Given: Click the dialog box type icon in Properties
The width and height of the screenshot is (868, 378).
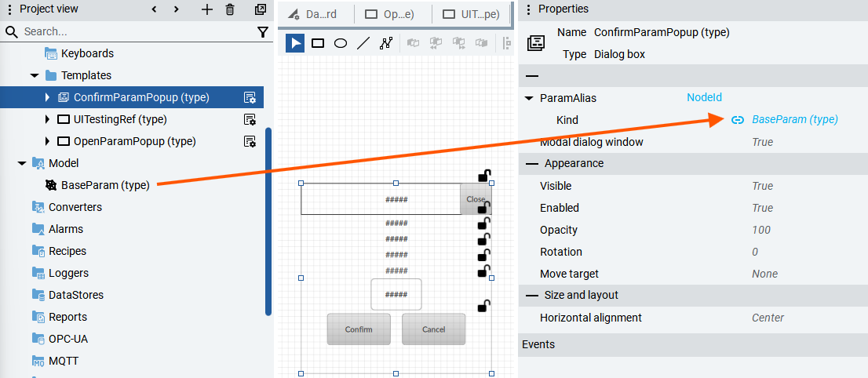Looking at the screenshot, I should pyautogui.click(x=536, y=42).
